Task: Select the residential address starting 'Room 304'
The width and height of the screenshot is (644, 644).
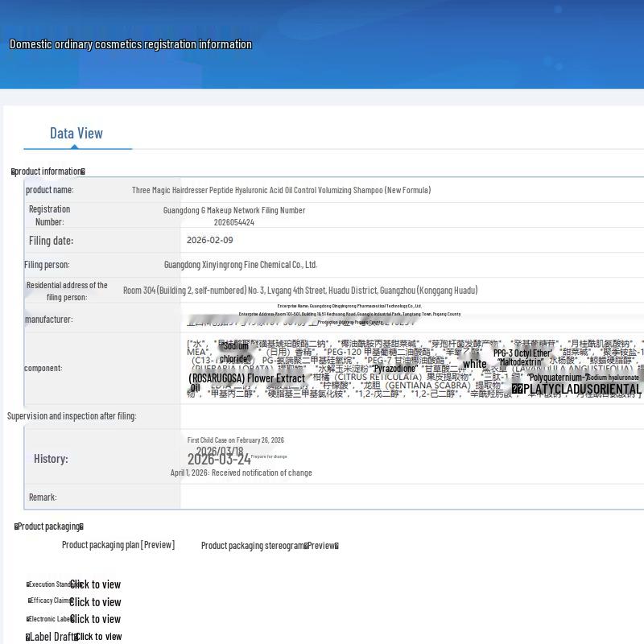Action: click(x=300, y=291)
